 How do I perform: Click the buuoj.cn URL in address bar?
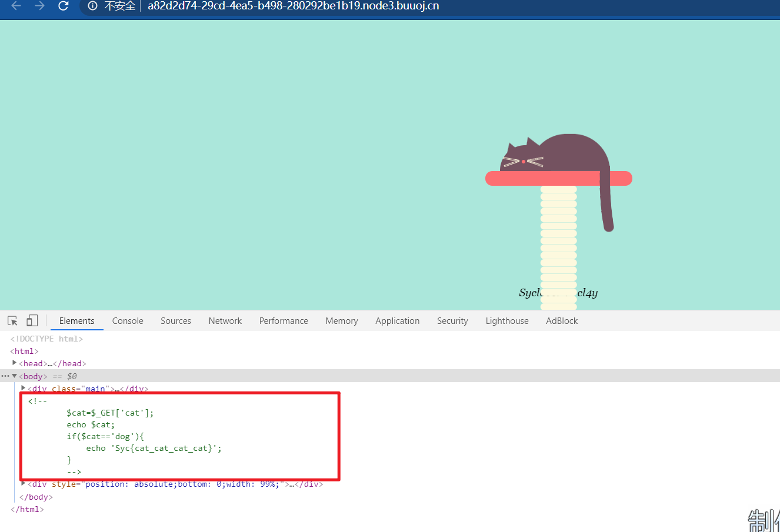(293, 6)
